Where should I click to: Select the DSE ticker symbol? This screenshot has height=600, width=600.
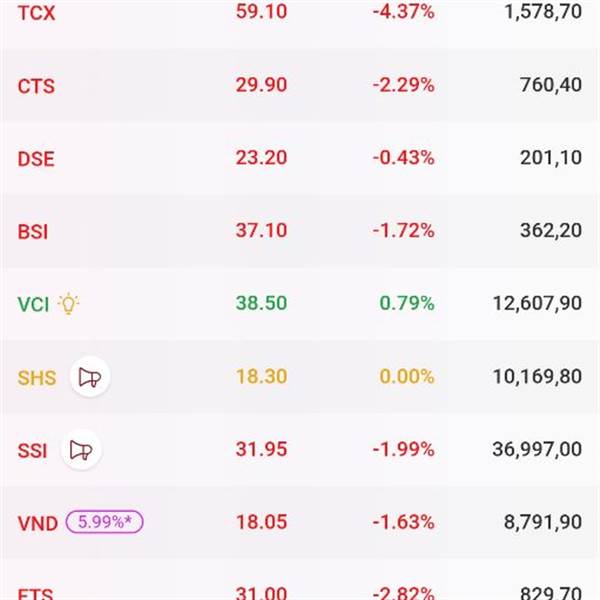36,159
